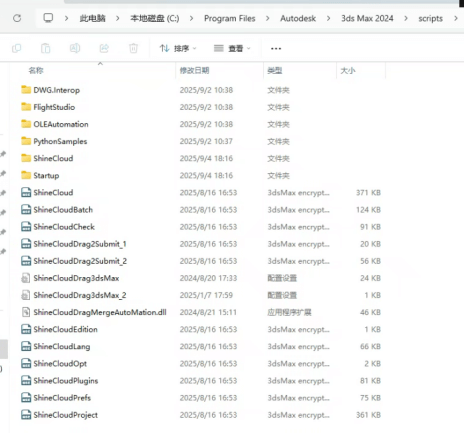Select the ShineCloudBatch file icon
This screenshot has height=433, width=464.
[x=26, y=209]
